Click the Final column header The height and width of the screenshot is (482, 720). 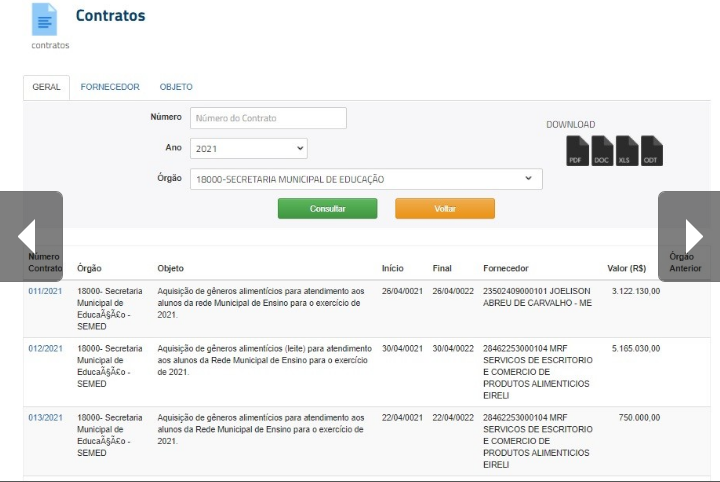pos(442,269)
